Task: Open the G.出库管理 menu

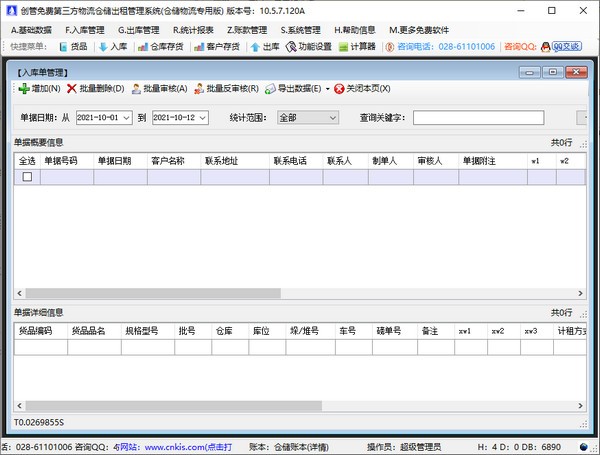Action: tap(139, 30)
